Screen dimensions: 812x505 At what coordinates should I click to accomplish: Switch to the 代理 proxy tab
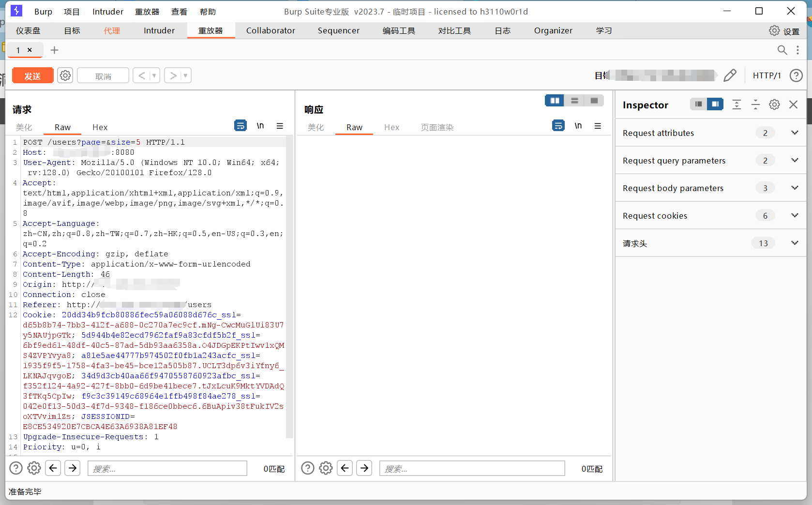112,30
